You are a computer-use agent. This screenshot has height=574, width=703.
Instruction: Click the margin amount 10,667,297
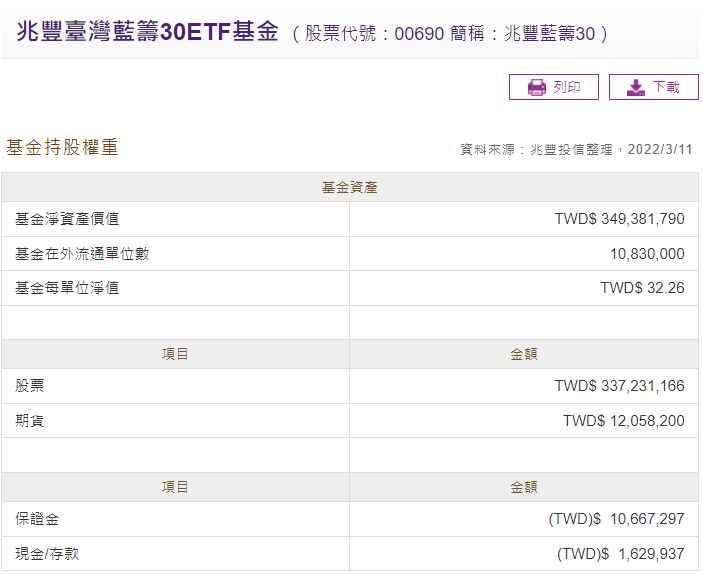click(x=647, y=519)
